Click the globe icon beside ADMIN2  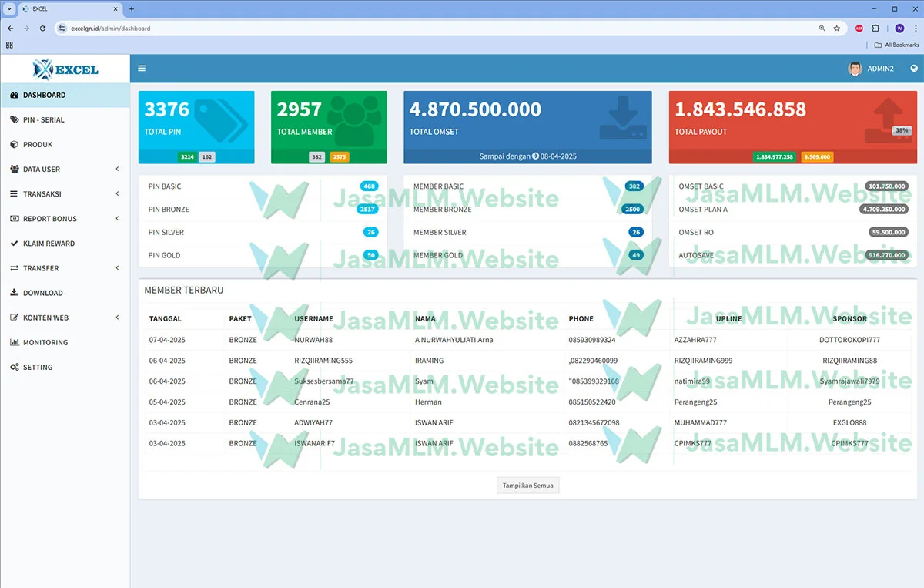[x=914, y=69]
